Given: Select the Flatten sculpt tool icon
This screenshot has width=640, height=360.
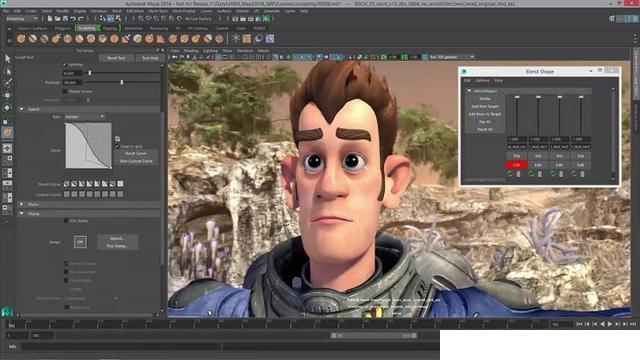Looking at the screenshot, I should click(79, 39).
